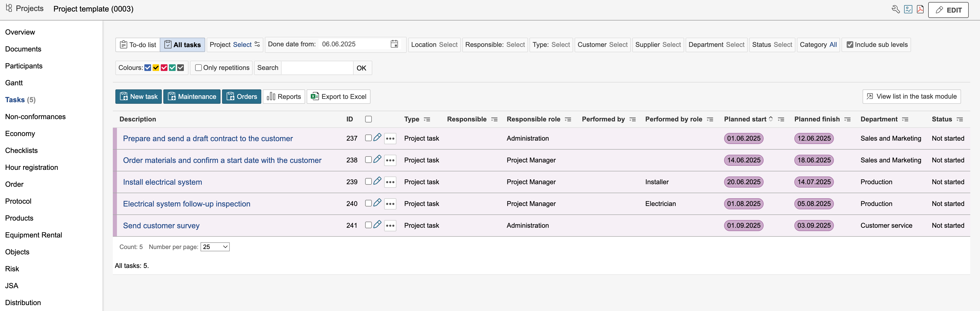Toggle the red colour filter swatch
980x311 pixels.
164,68
